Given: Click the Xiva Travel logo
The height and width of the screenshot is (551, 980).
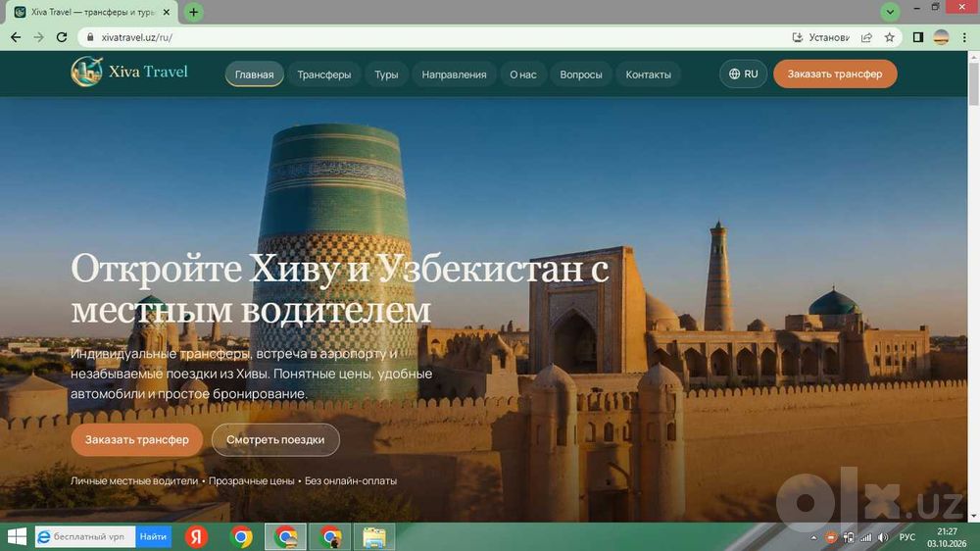Looking at the screenshot, I should tap(129, 72).
